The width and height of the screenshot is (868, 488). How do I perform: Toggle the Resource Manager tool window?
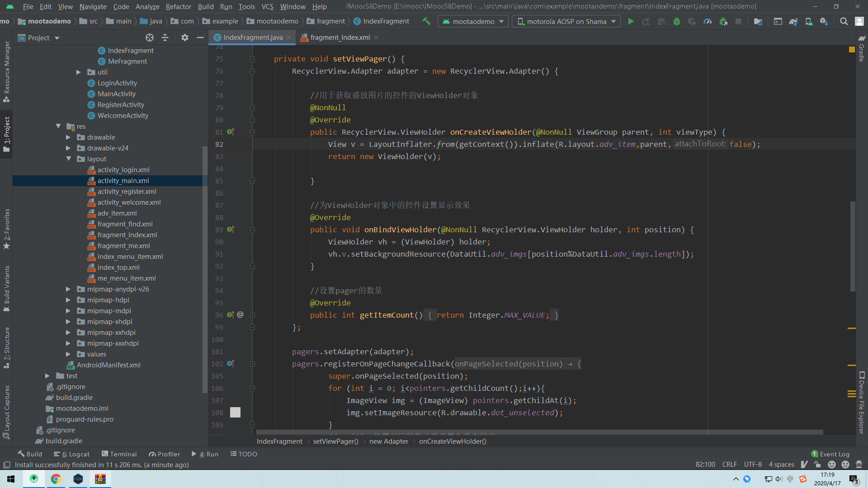(x=6, y=71)
